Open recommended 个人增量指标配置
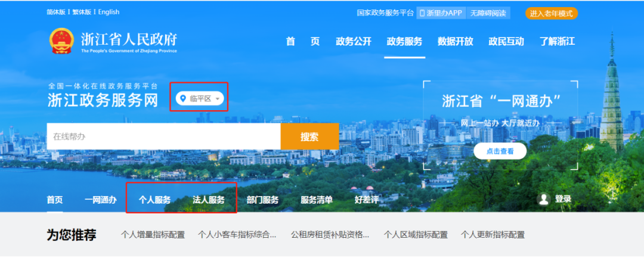The width and height of the screenshot is (644, 258). [153, 235]
